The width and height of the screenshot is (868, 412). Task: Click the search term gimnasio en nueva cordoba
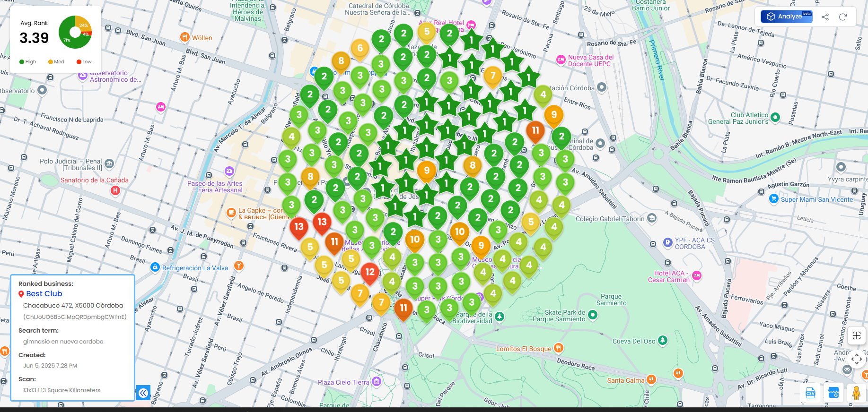pyautogui.click(x=63, y=342)
